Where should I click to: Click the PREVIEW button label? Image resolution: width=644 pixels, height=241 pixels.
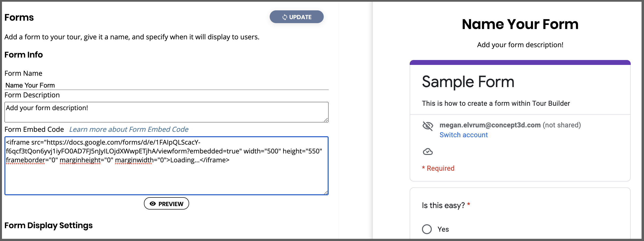[171, 204]
